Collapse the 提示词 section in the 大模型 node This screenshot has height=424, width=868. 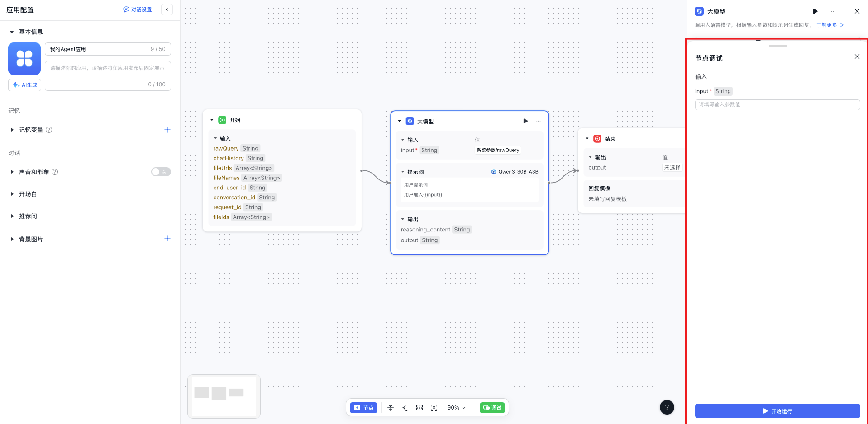coord(403,172)
